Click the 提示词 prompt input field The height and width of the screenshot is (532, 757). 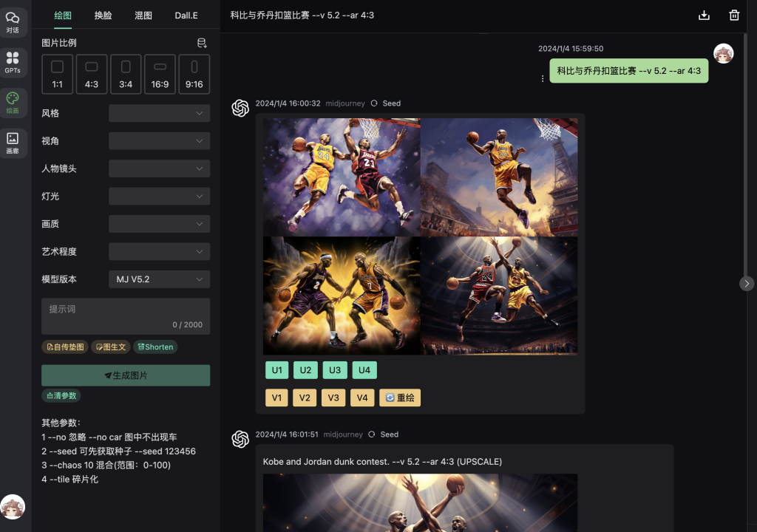125,316
